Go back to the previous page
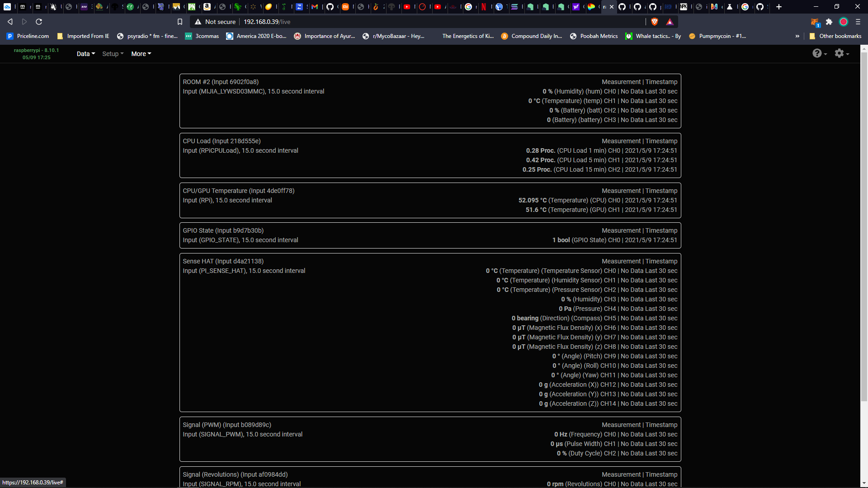The image size is (868, 488). click(x=10, y=22)
